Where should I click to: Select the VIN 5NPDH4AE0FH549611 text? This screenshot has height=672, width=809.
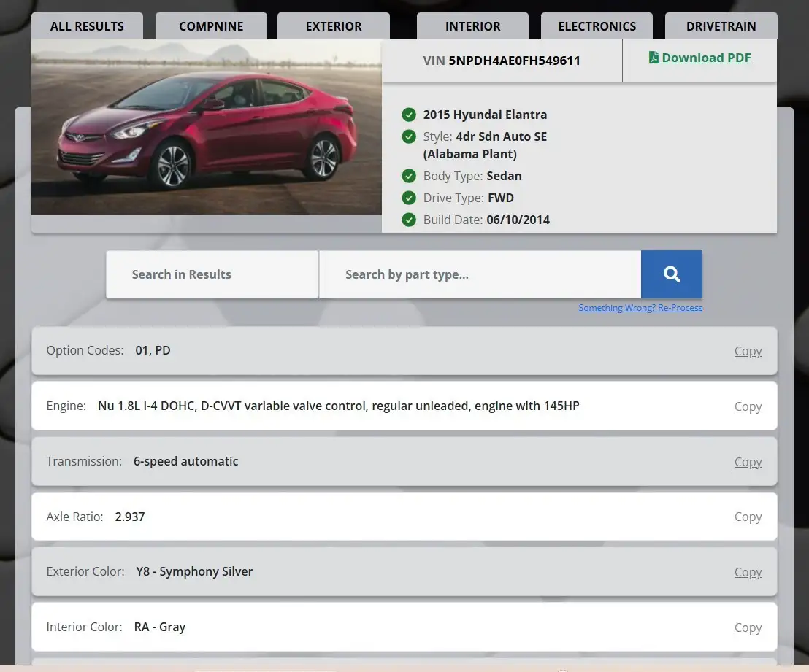[502, 61]
